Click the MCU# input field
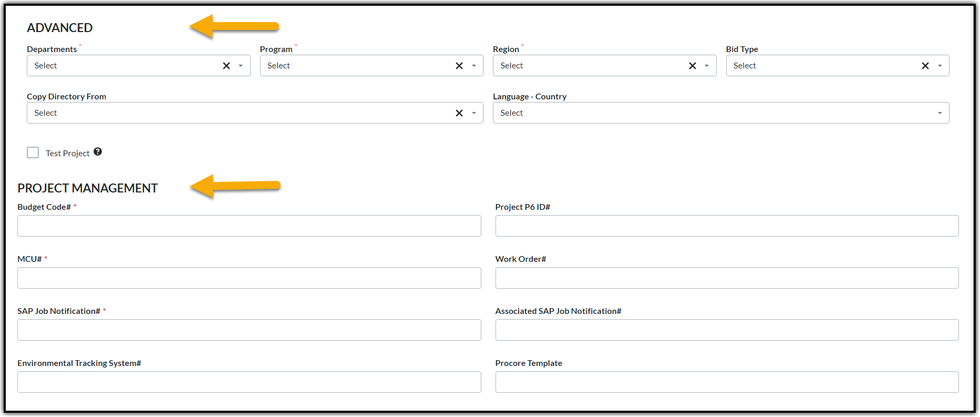The height and width of the screenshot is (417, 980). pyautogui.click(x=249, y=278)
